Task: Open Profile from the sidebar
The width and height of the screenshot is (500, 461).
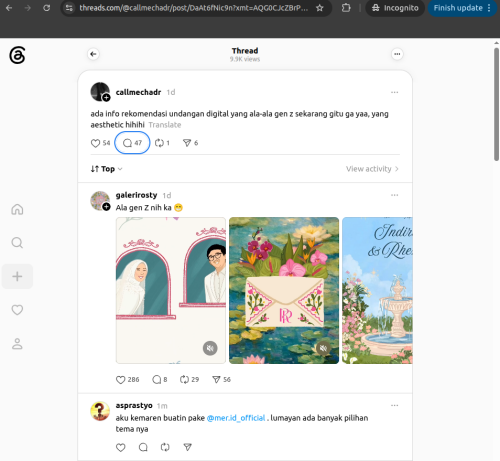Action: click(x=17, y=344)
